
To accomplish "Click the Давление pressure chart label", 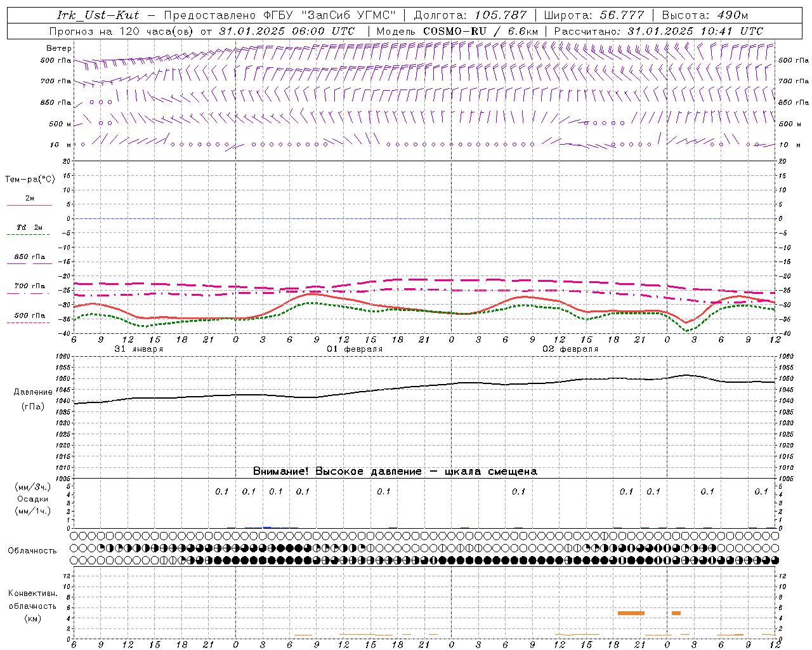I will (33, 392).
